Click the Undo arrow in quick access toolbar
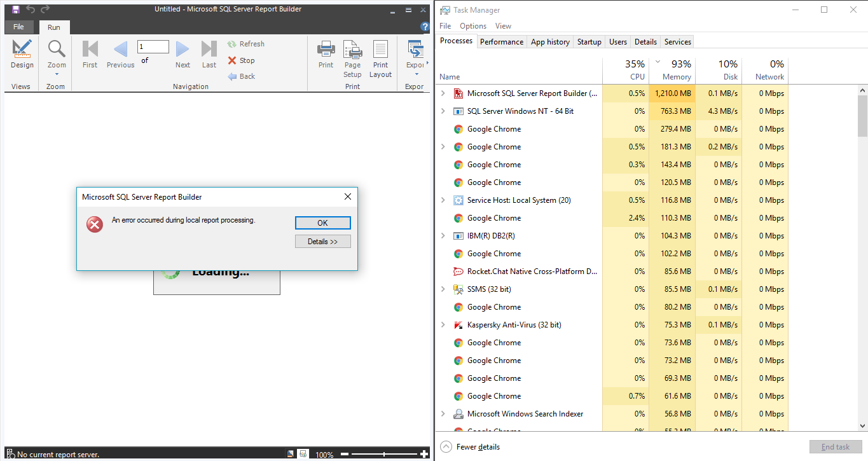Viewport: 868px width, 461px height. pos(31,9)
